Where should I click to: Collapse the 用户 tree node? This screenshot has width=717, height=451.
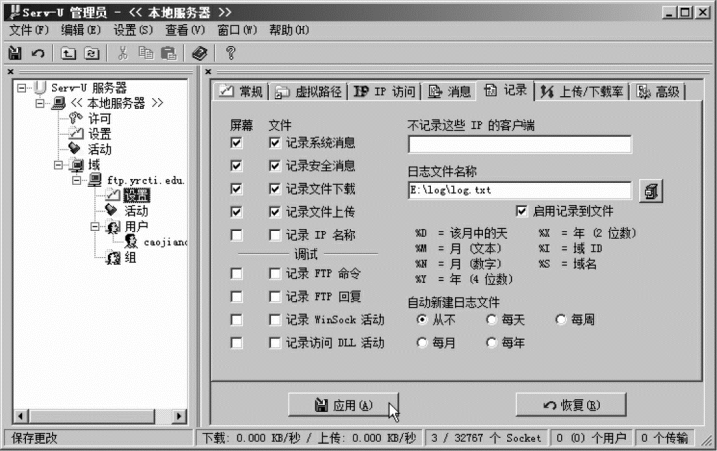95,226
